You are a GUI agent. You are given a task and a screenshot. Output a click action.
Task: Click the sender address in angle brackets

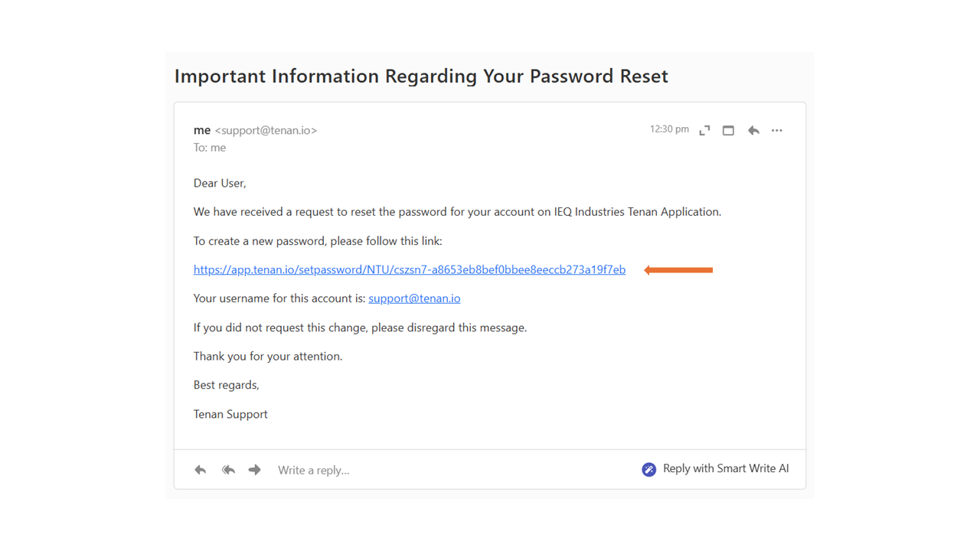(x=266, y=131)
